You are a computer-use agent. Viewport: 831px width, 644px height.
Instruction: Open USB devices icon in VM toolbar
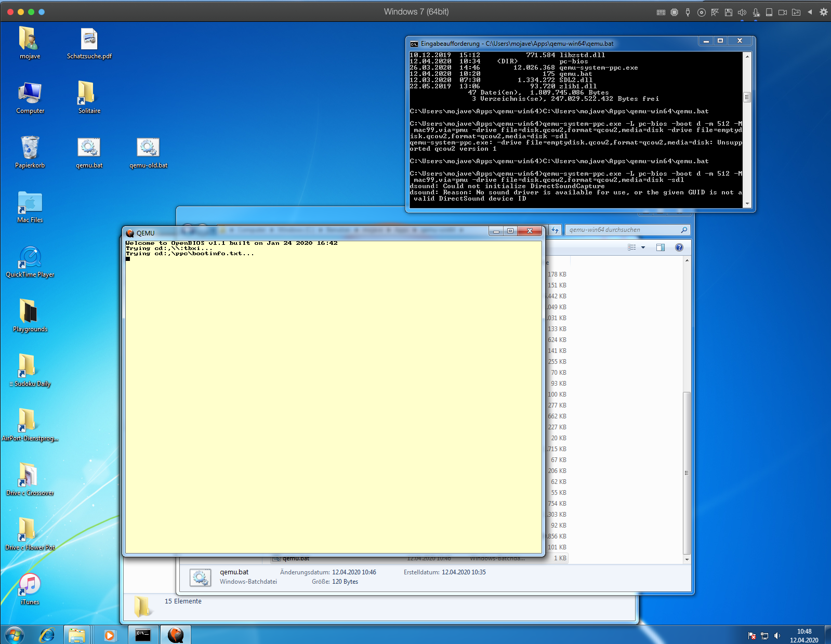click(688, 12)
